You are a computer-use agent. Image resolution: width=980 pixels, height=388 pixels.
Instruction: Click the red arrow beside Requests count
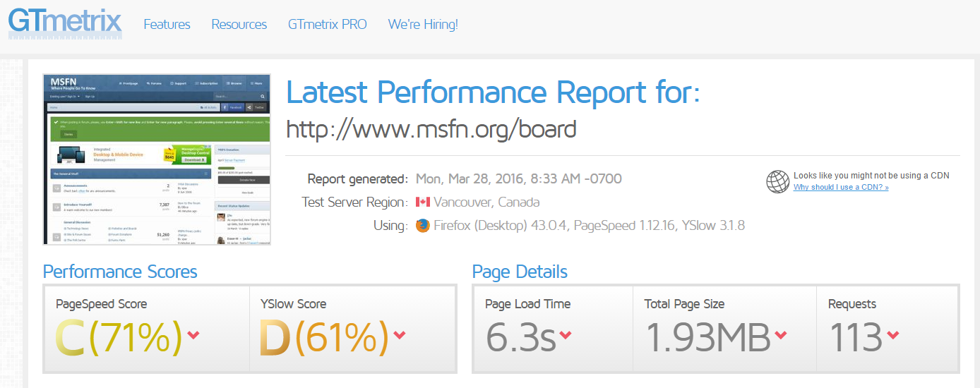tap(892, 335)
